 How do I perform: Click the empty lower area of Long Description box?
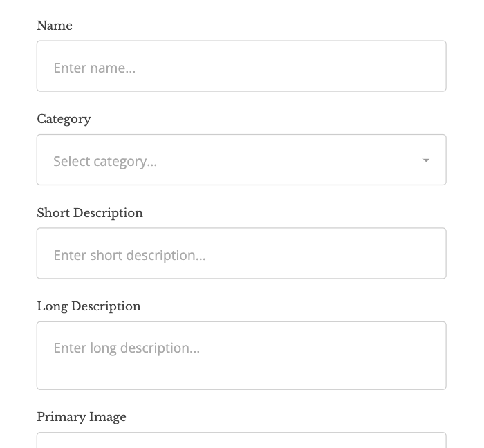click(x=241, y=375)
